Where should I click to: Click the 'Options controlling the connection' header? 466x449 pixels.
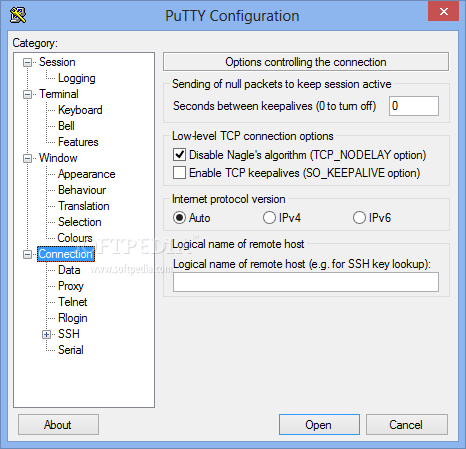click(306, 62)
